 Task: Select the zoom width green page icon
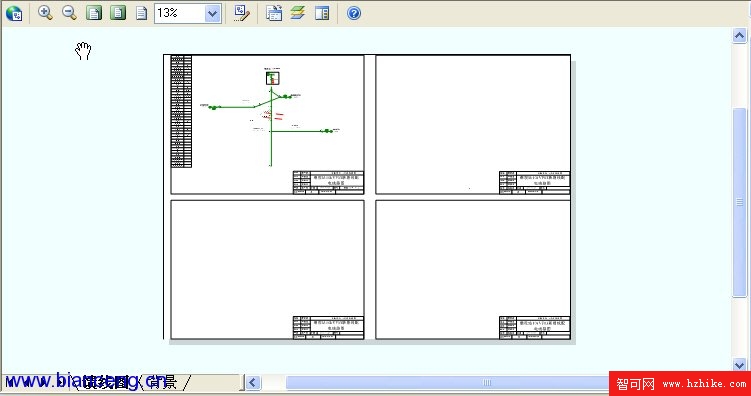click(94, 13)
